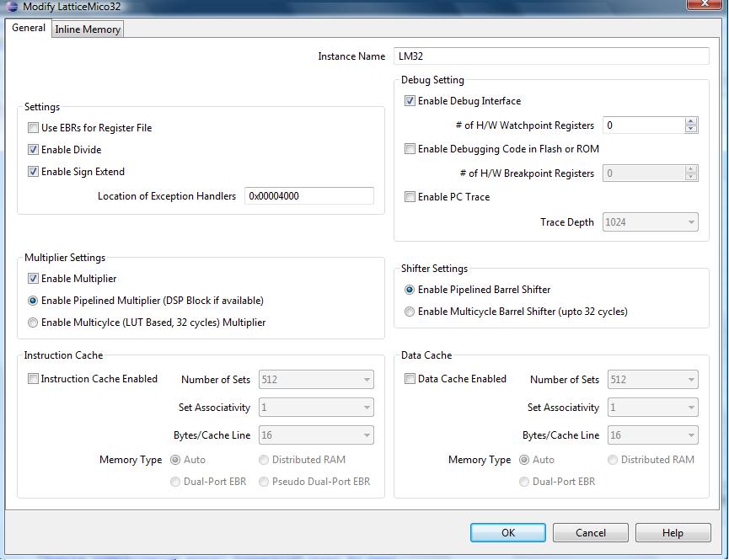Click the H/W Breakpoint Registers down arrow
The width and height of the screenshot is (729, 560).
coord(691,177)
